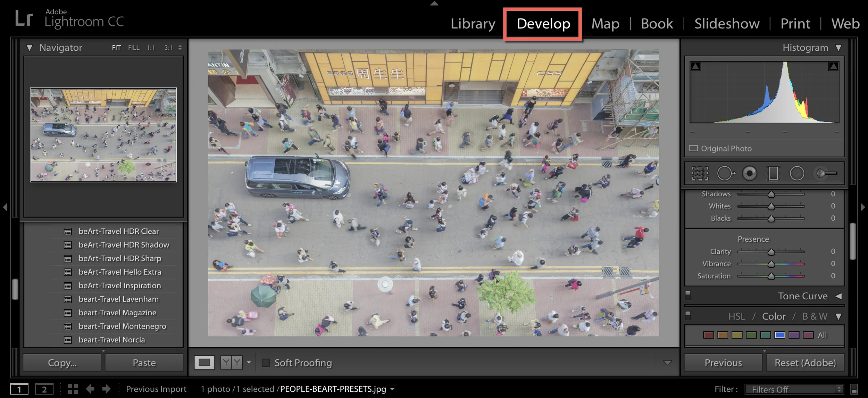Expand the Tone Curve panel
The image size is (868, 398).
coord(838,296)
